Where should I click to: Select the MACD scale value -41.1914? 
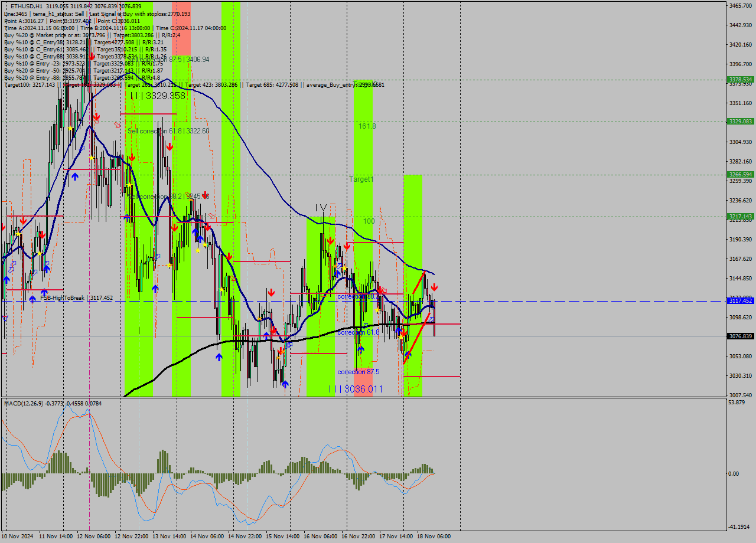click(x=739, y=526)
